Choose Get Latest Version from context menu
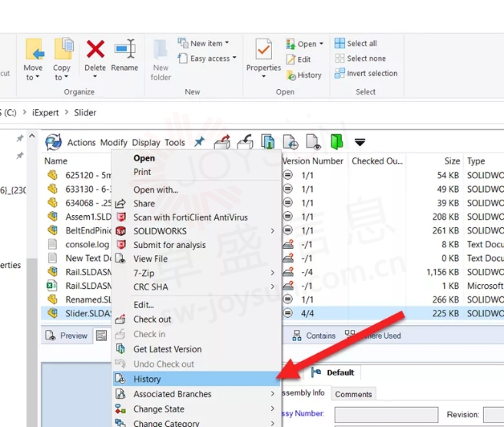Viewport: 504px width, 427px height. tap(197, 349)
